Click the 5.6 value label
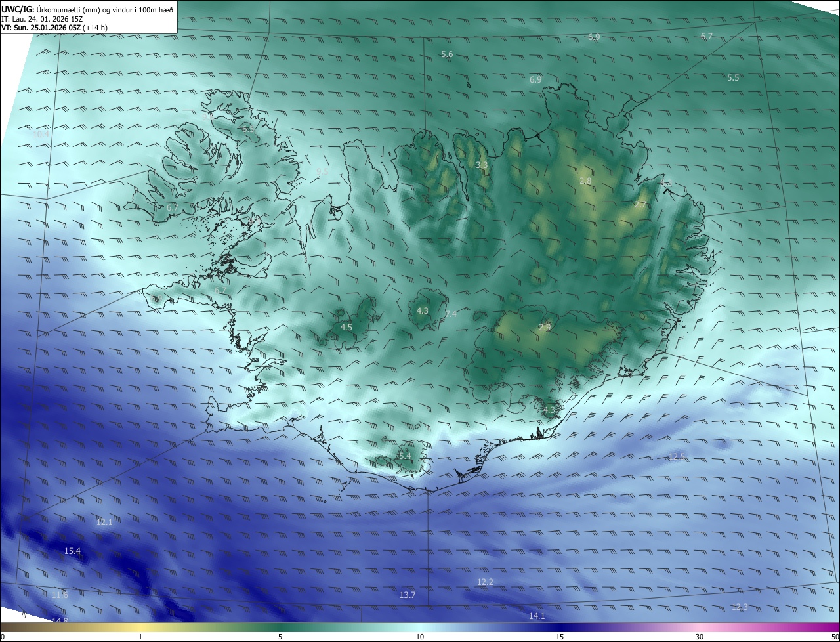The image size is (840, 642). pos(447,54)
